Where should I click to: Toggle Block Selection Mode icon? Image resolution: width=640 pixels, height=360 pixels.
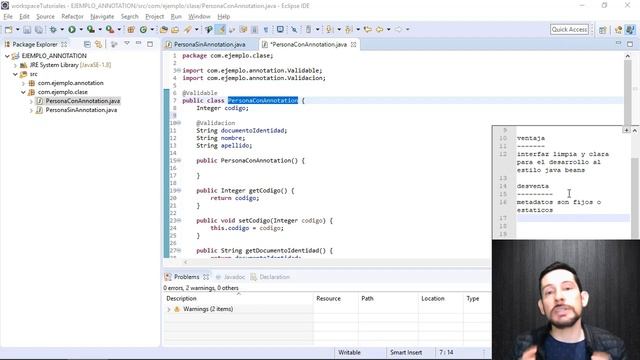tap(254, 29)
